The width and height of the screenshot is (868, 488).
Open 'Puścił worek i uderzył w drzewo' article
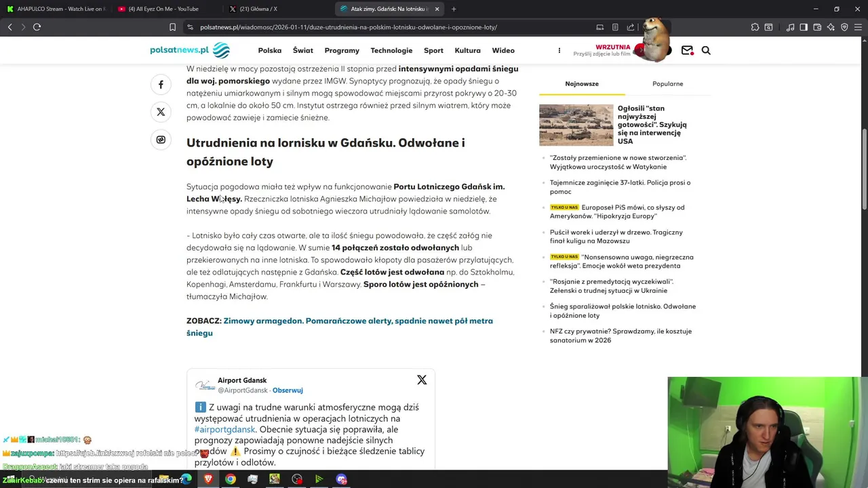pyautogui.click(x=616, y=237)
